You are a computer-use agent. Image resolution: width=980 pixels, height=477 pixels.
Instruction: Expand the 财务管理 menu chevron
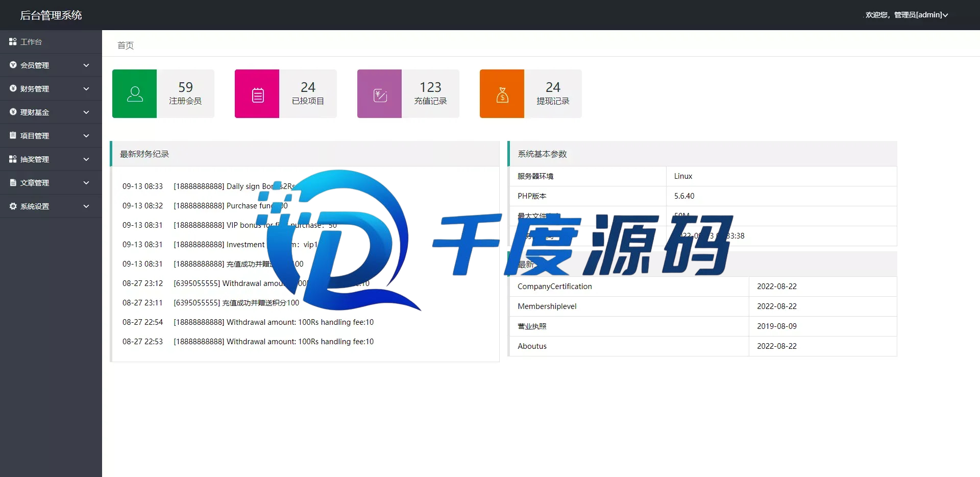[86, 89]
